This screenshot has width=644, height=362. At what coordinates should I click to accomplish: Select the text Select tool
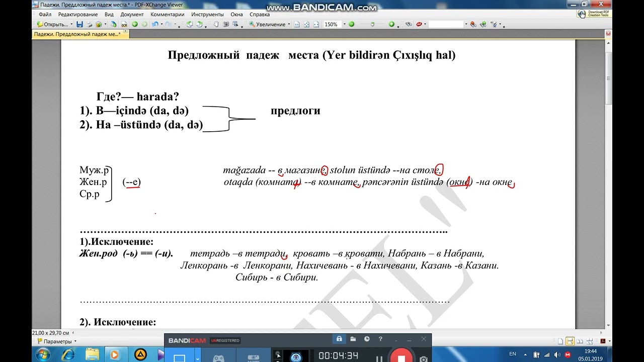pos(235,24)
